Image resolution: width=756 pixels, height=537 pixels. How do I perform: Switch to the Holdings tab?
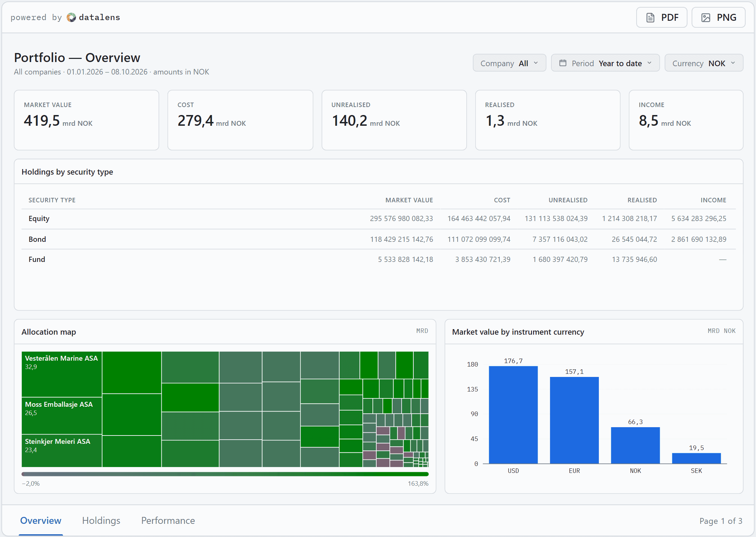click(x=101, y=520)
